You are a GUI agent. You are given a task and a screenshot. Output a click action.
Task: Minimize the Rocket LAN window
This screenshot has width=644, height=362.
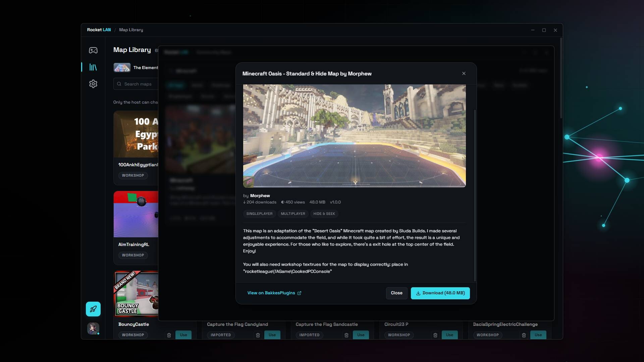(x=533, y=30)
